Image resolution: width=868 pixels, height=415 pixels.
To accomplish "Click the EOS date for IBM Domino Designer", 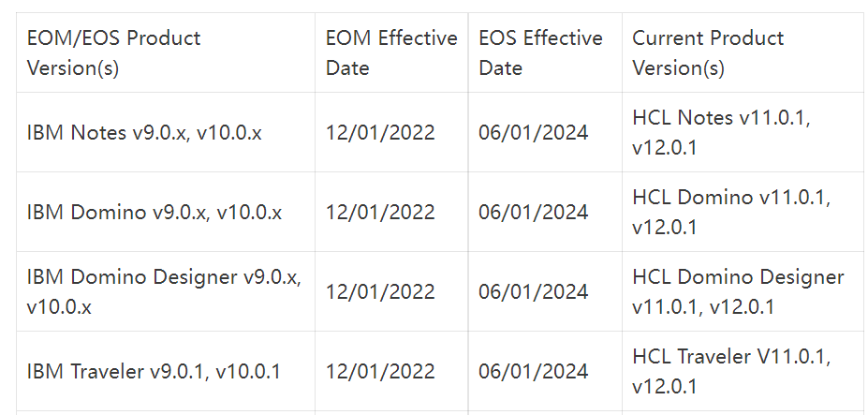I will tap(534, 292).
